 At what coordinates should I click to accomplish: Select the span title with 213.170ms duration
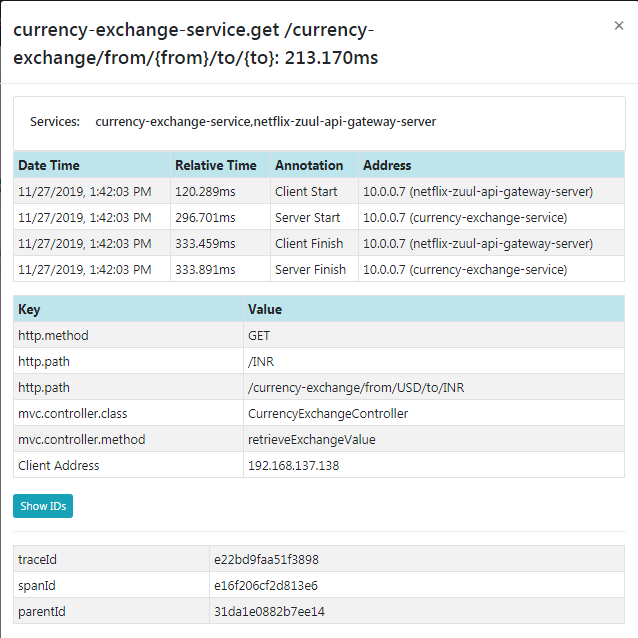point(195,44)
